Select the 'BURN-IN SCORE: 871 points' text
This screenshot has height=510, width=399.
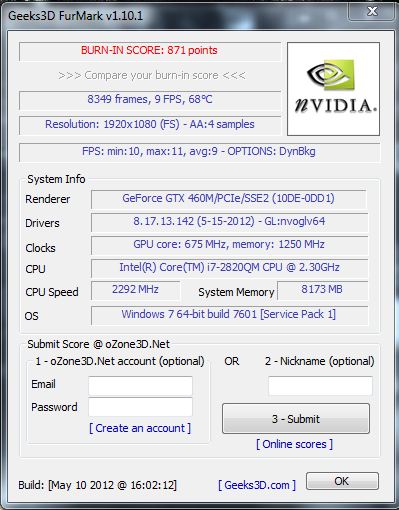(149, 50)
